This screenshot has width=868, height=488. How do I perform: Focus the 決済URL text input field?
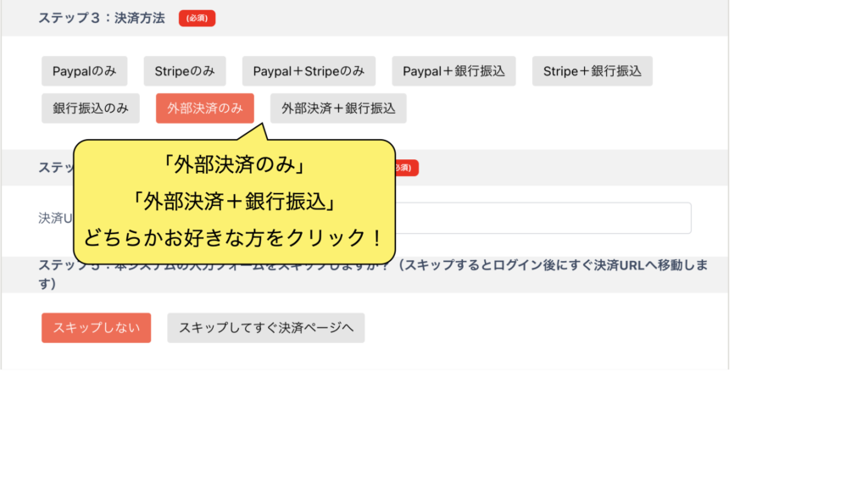(542, 218)
